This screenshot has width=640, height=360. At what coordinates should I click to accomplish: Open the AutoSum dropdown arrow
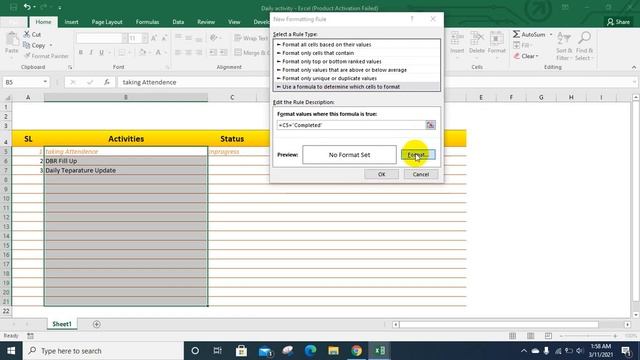click(551, 35)
